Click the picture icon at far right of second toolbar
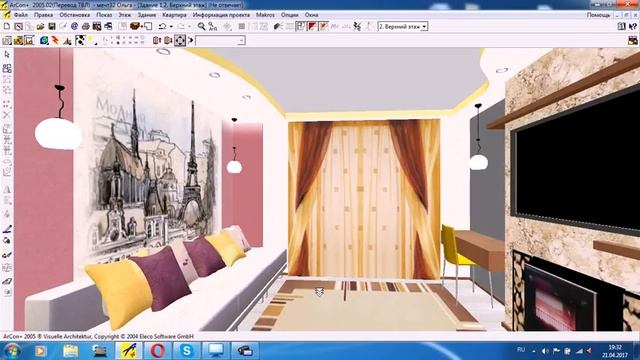Image resolution: width=640 pixels, height=360 pixels. point(633,40)
